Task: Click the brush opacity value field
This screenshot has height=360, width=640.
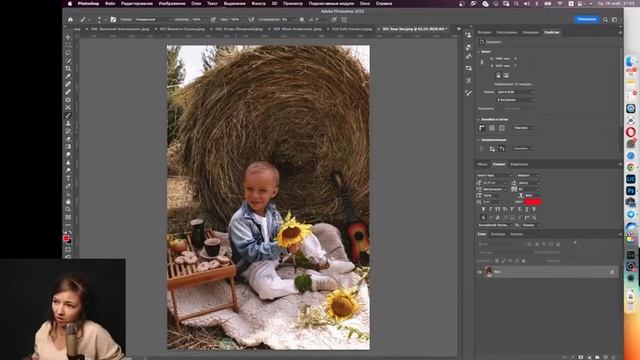Action: (197, 20)
